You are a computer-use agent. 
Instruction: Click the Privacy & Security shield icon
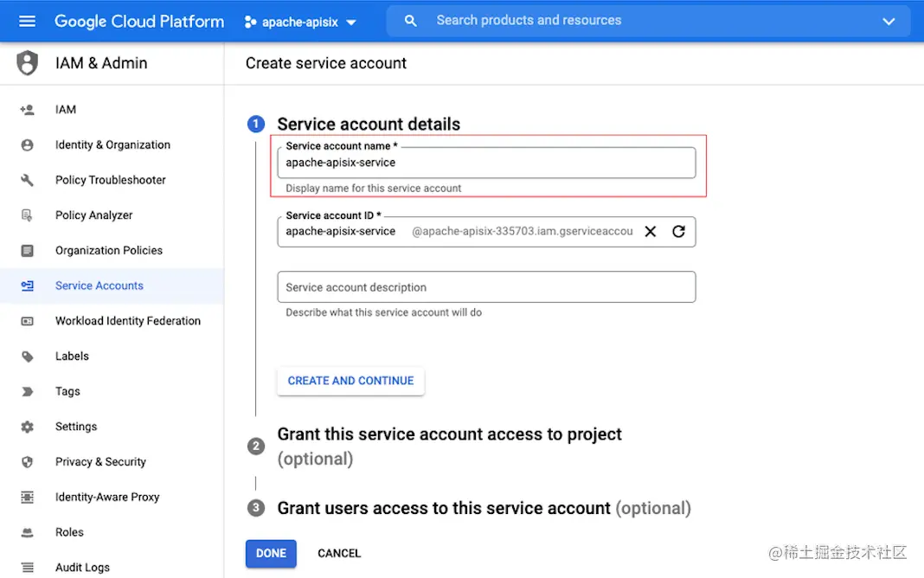[27, 462]
